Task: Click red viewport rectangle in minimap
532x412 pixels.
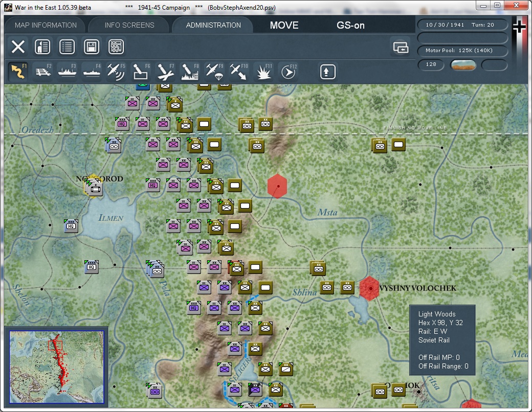Action: click(55, 346)
